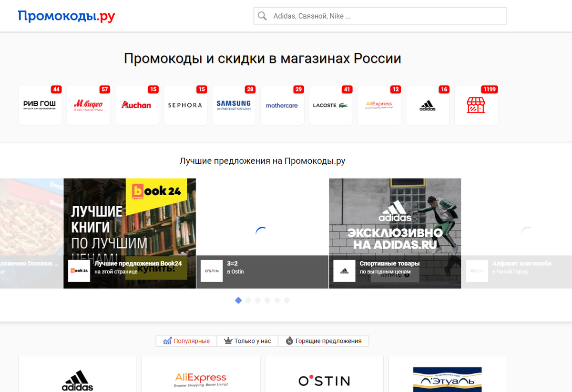Screen dimensions: 572x392
Task: Select the first carousel dot
Action: [x=238, y=300]
